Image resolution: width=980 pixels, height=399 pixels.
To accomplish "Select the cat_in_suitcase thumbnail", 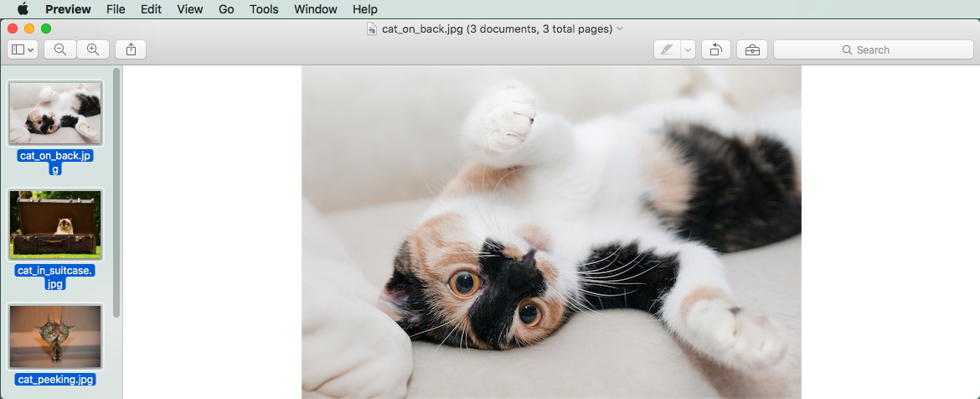I will (55, 225).
